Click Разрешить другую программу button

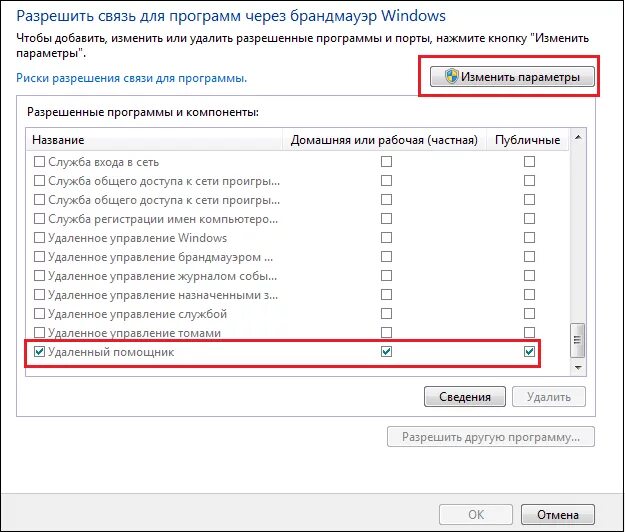(491, 437)
